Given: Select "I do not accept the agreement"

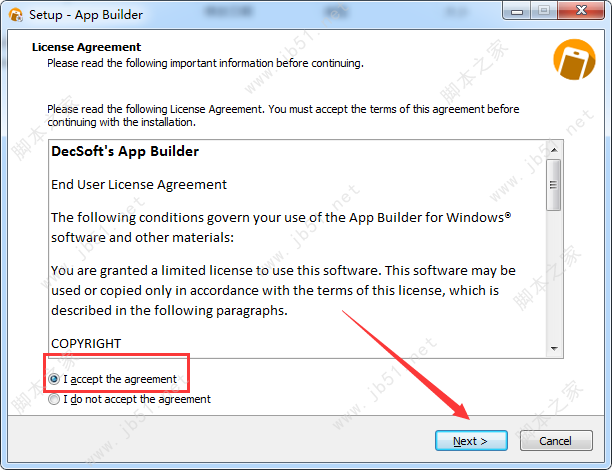Looking at the screenshot, I should [x=54, y=399].
